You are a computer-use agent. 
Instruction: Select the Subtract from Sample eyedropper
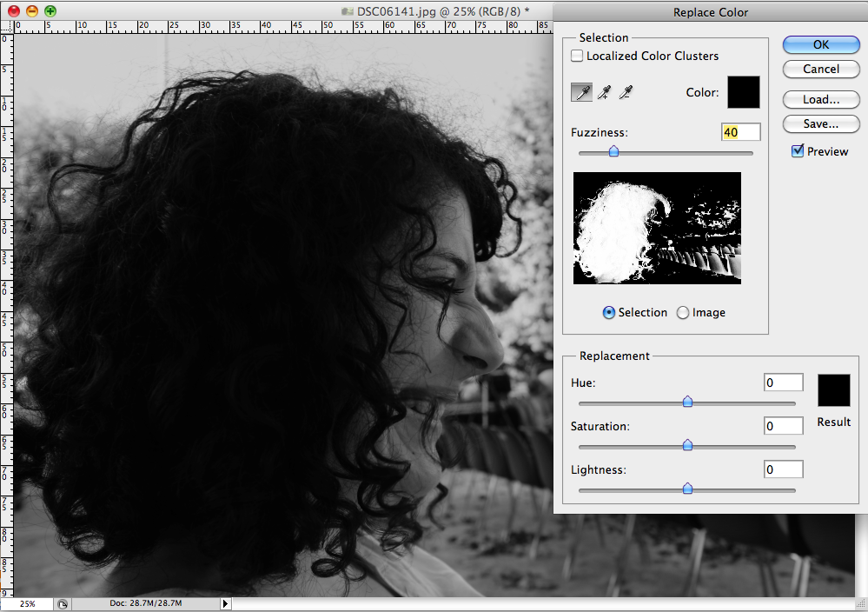(626, 91)
